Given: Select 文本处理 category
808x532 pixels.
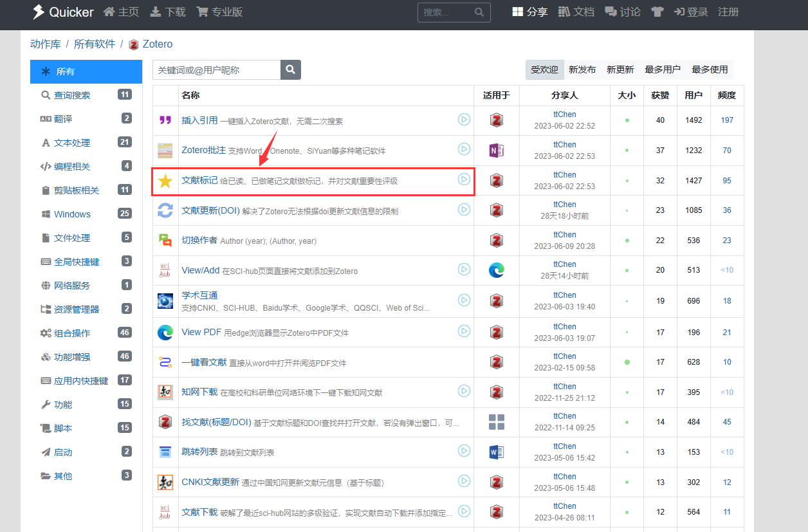Looking at the screenshot, I should point(86,143).
